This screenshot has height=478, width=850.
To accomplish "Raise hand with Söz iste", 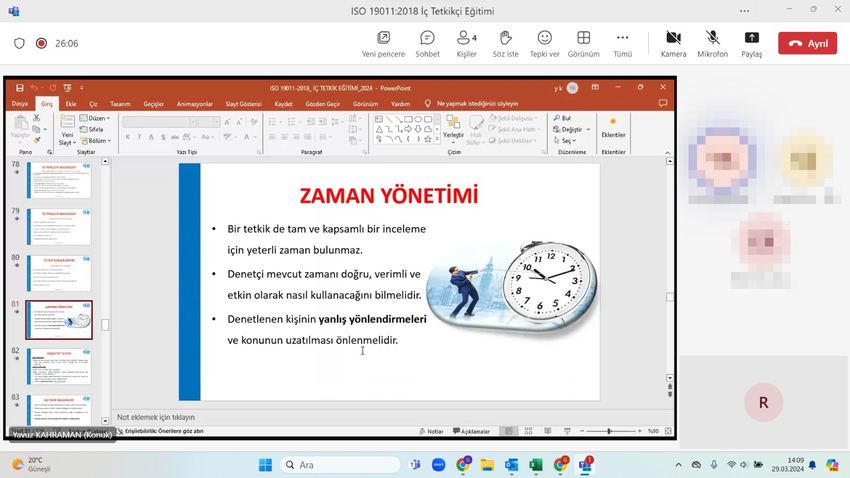I will (505, 44).
